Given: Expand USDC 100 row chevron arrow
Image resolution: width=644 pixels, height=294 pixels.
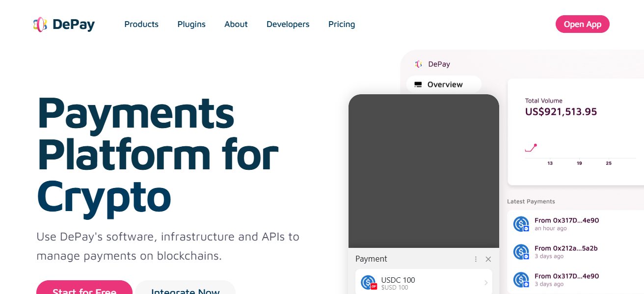Looking at the screenshot, I should (486, 283).
